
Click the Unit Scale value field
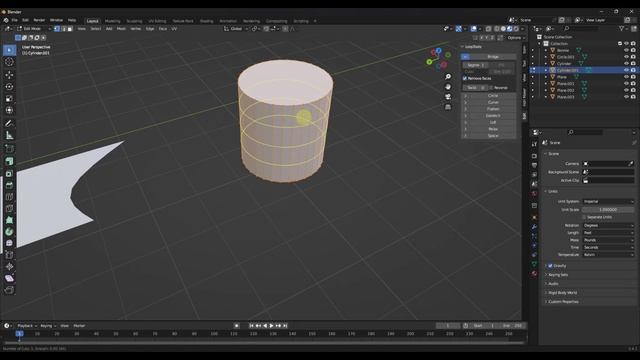point(608,209)
